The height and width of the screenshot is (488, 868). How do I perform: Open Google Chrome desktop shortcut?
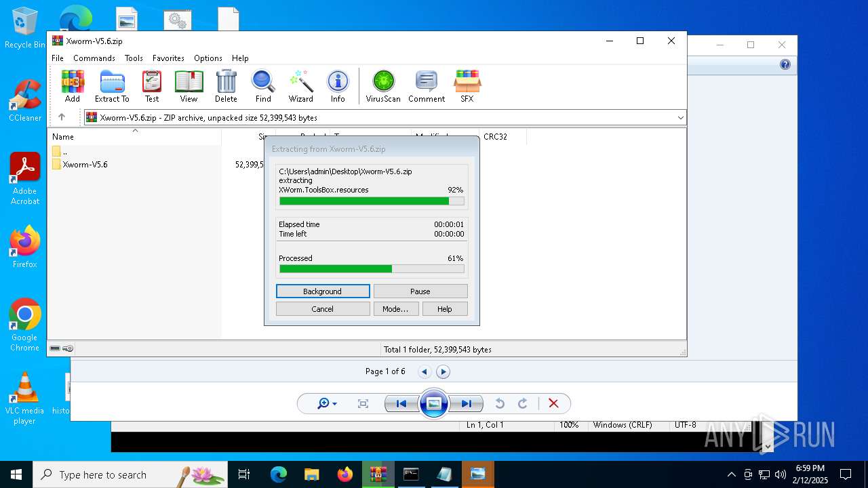(x=25, y=325)
